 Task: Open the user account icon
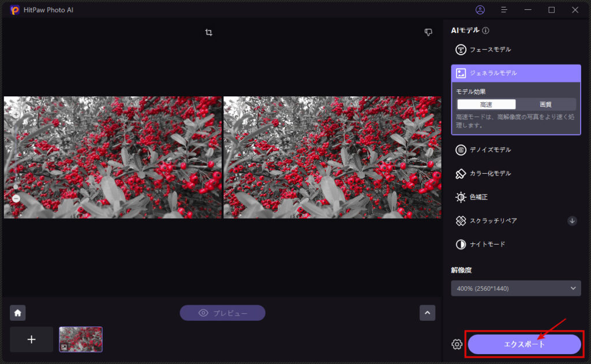click(x=480, y=10)
